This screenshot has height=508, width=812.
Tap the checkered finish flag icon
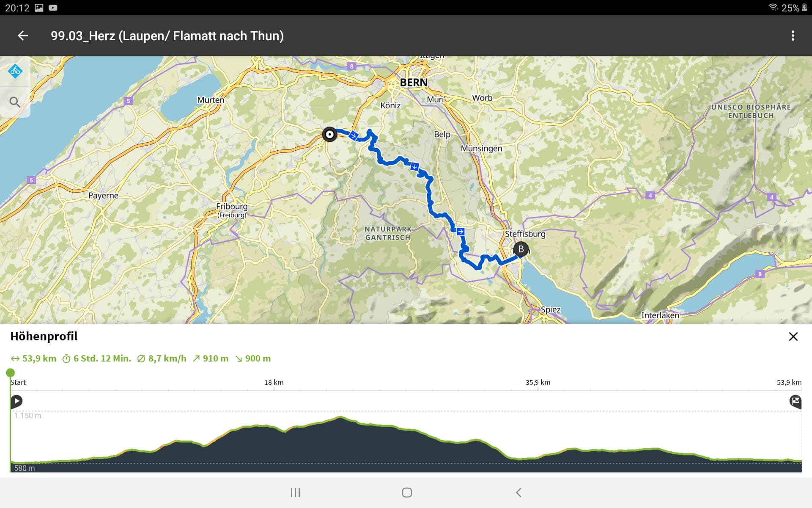coord(795,401)
